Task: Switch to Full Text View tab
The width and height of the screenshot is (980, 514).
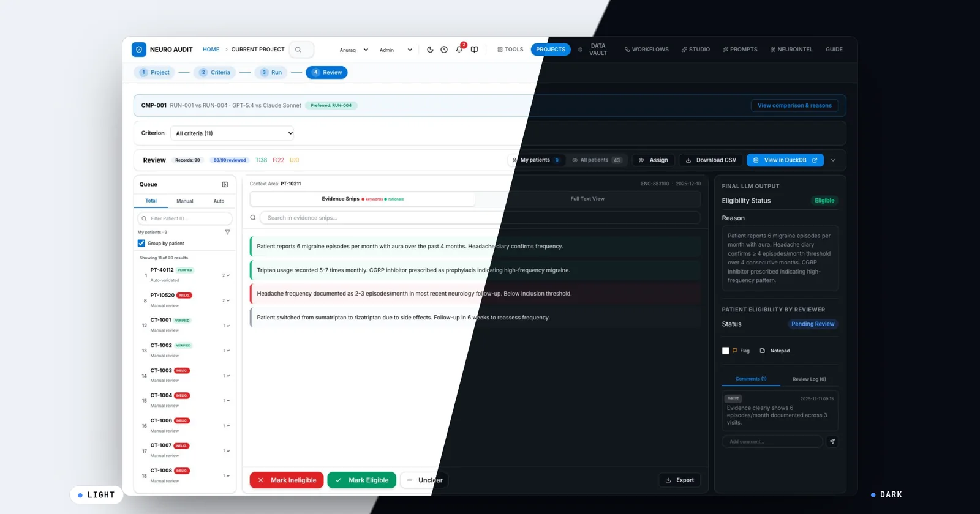Action: (x=587, y=199)
